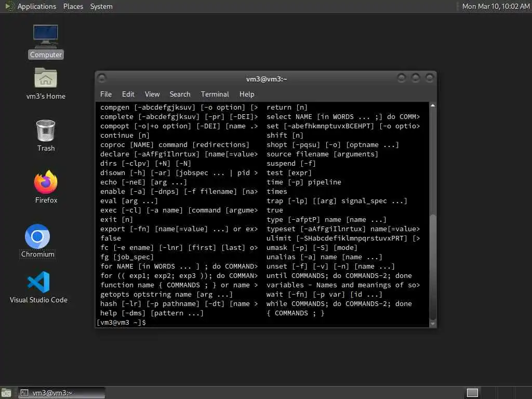532x399 pixels.
Task: Open the terminal View menu
Action: click(x=152, y=95)
